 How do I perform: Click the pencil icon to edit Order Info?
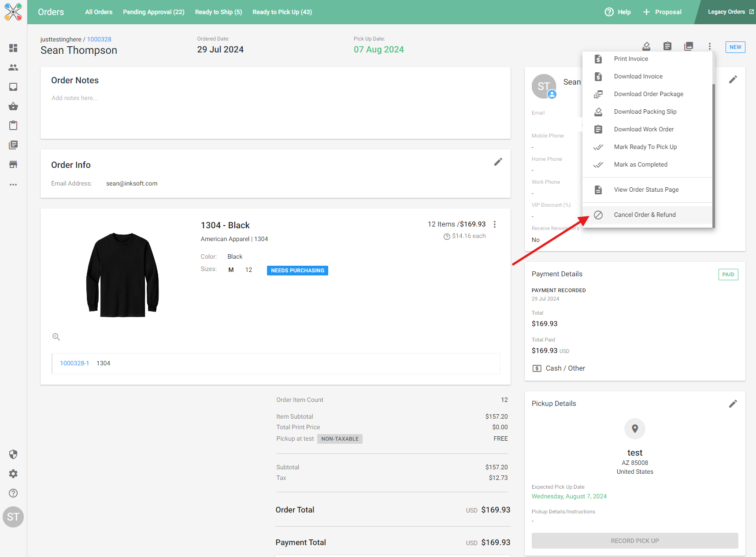[x=498, y=162]
